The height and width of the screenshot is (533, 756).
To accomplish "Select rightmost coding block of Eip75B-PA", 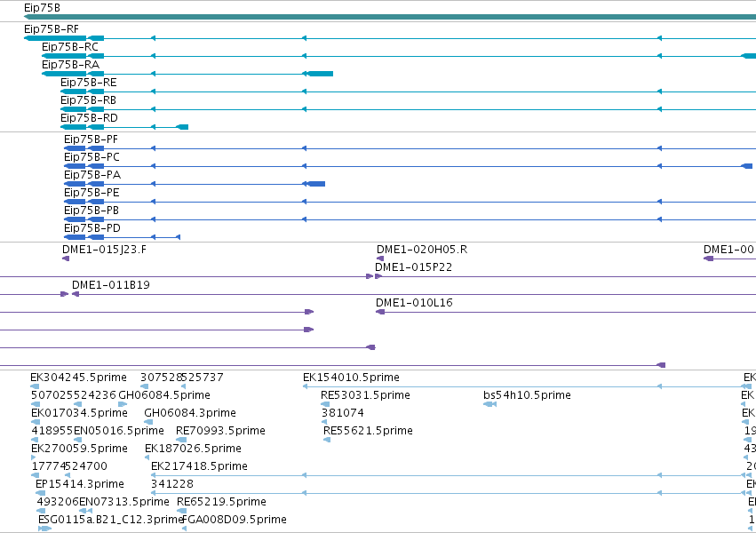I will 316,184.
